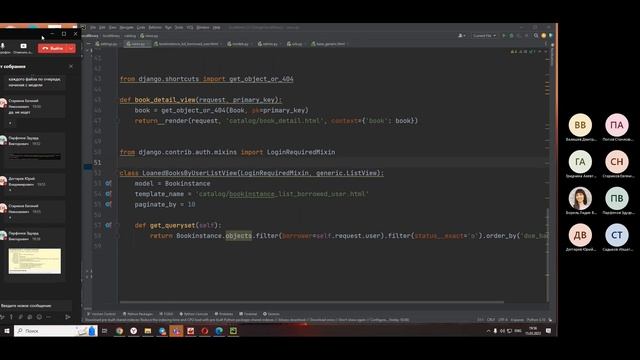Click the ДВ participant avatar
The image size is (640, 360).
click(580, 235)
